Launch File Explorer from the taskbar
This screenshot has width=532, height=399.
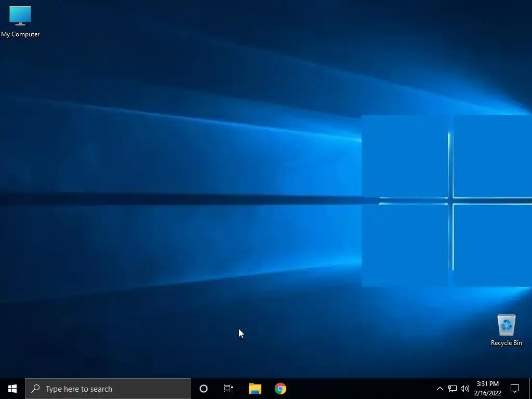point(255,389)
